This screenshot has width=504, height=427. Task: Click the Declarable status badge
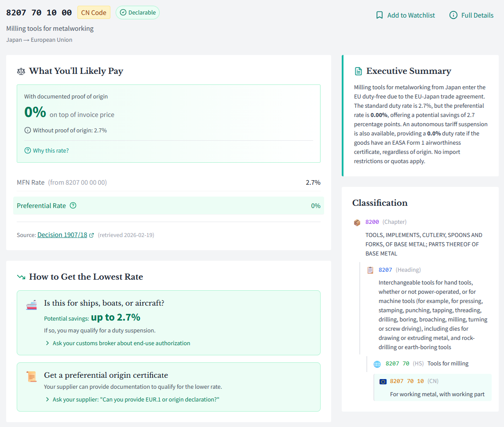click(138, 13)
